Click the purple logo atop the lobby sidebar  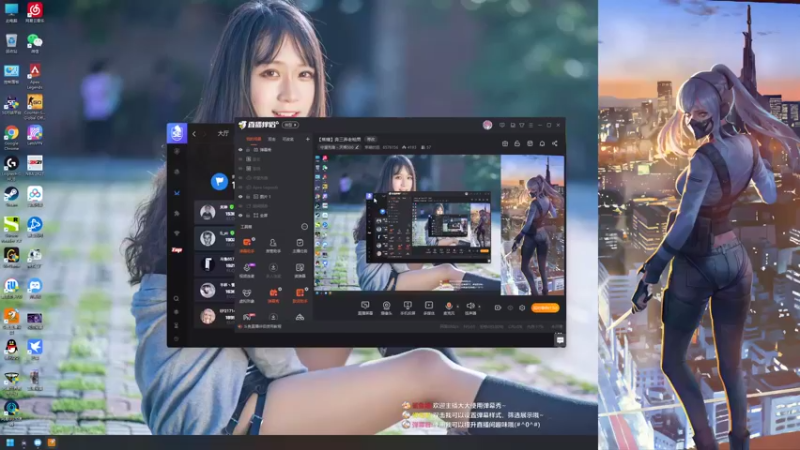pos(177,133)
